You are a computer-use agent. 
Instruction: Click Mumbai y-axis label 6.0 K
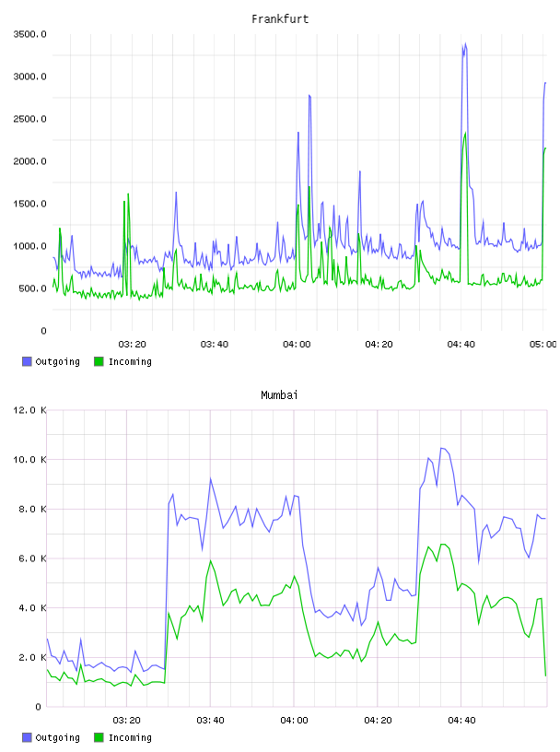32,558
